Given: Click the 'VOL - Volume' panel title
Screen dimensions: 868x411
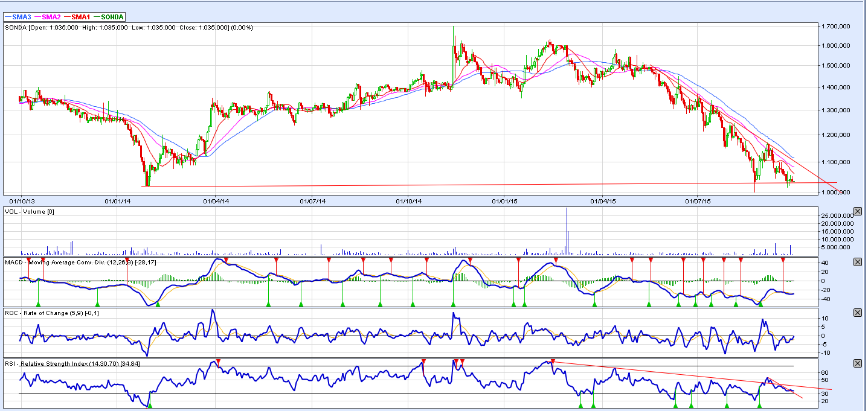Looking at the screenshot, I should [x=28, y=211].
